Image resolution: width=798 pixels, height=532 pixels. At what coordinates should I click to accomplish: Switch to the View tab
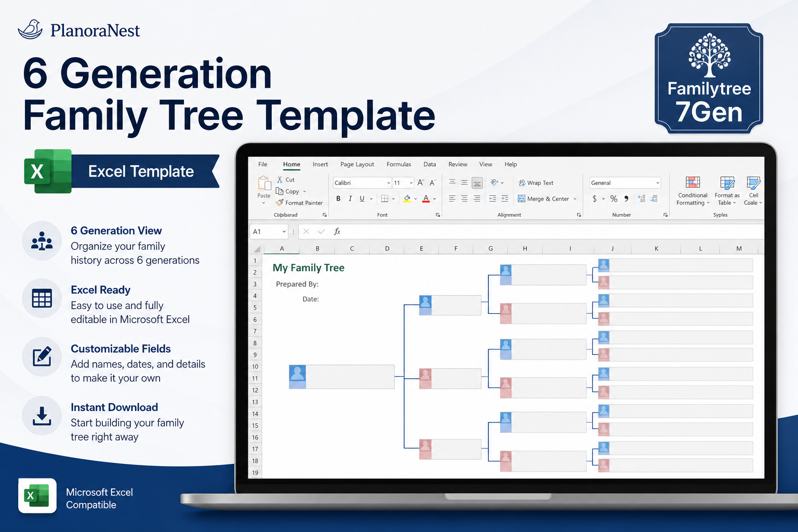(486, 164)
